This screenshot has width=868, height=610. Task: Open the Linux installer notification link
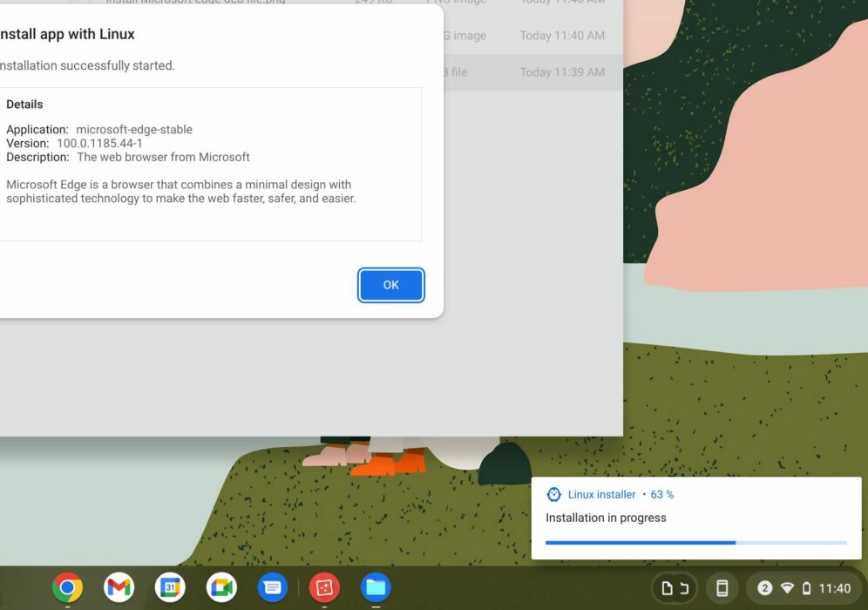pyautogui.click(x=600, y=494)
